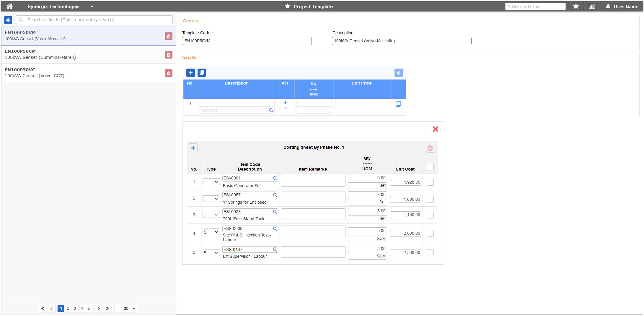This screenshot has width=644, height=316.
Task: Go to page 3 of the template list
Action: (x=74, y=308)
